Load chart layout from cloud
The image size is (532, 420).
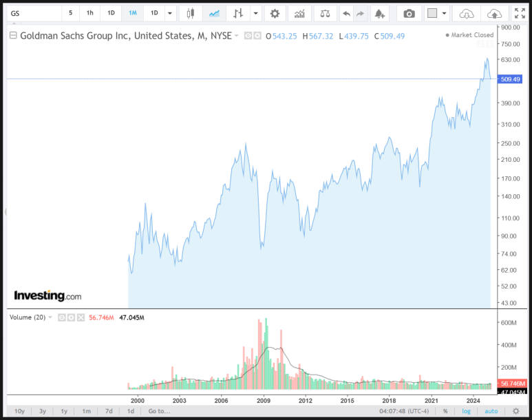pyautogui.click(x=467, y=14)
